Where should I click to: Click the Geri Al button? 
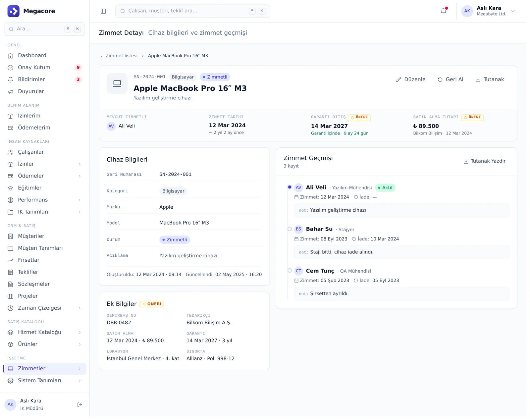point(450,79)
